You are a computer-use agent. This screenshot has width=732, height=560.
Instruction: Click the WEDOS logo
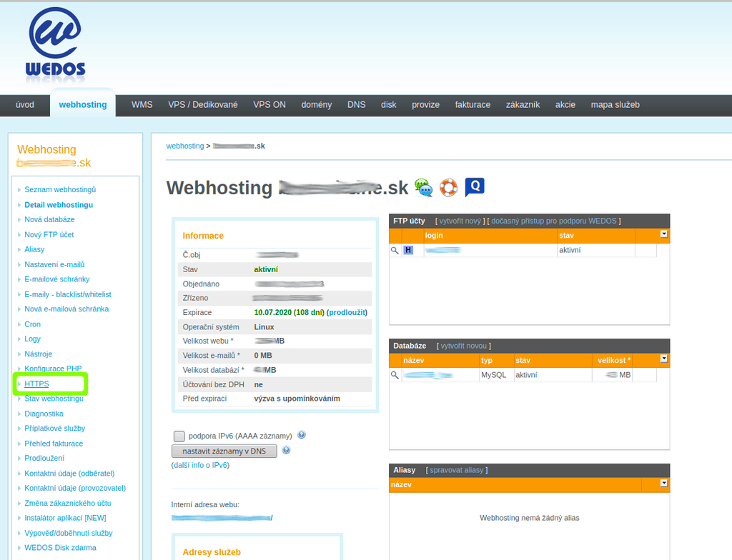point(56,42)
